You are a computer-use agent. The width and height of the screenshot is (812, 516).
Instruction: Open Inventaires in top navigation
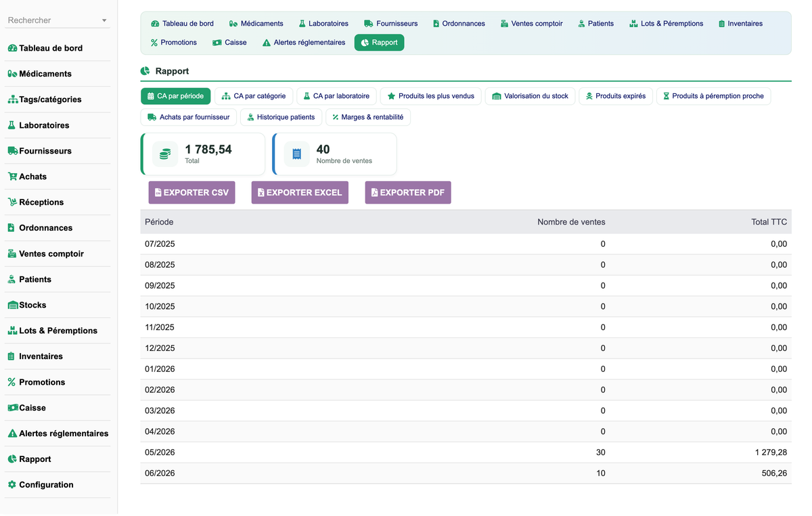[x=740, y=24]
